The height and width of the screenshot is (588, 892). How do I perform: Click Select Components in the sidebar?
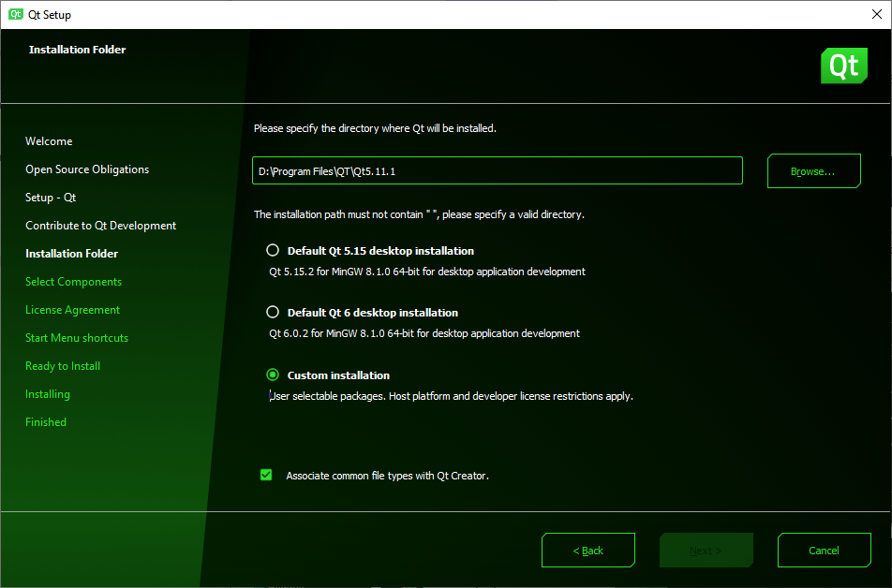click(x=73, y=282)
